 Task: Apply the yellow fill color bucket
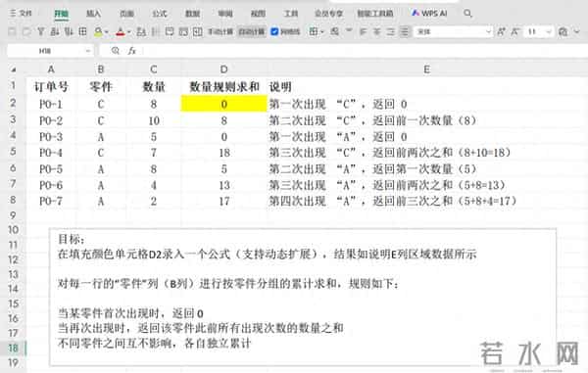pos(98,32)
